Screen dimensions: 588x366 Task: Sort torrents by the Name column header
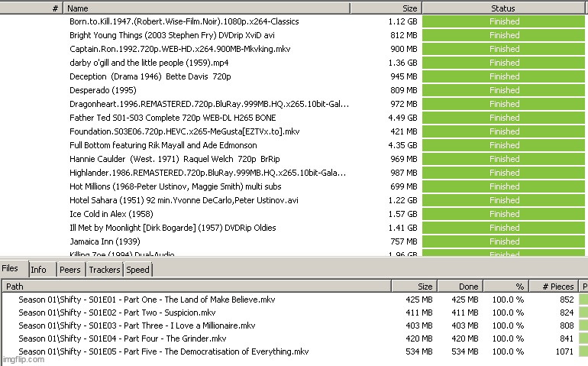(x=206, y=8)
